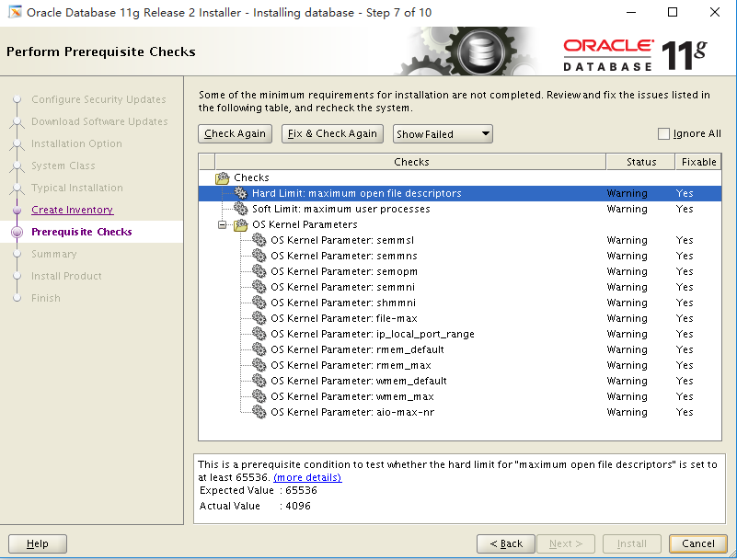Select OS Kernel Parameter: wmem_default row
The image size is (737, 560).
460,381
